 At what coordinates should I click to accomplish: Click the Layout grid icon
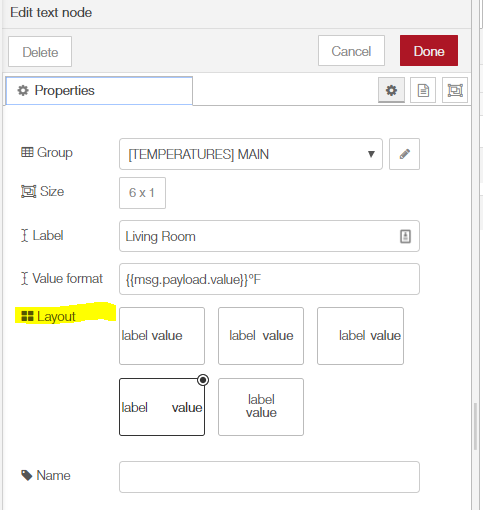click(27, 316)
